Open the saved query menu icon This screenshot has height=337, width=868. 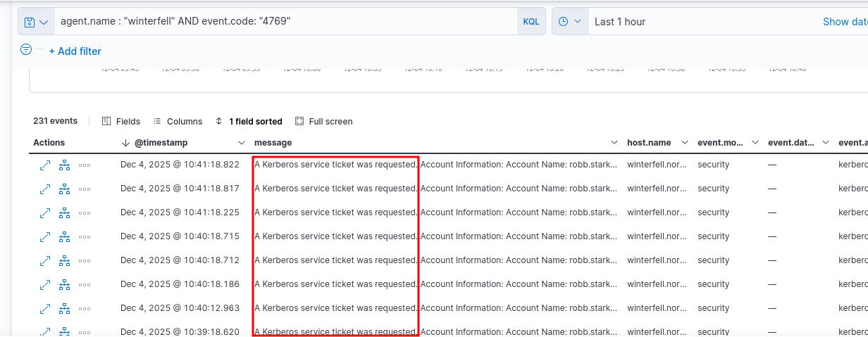(36, 22)
